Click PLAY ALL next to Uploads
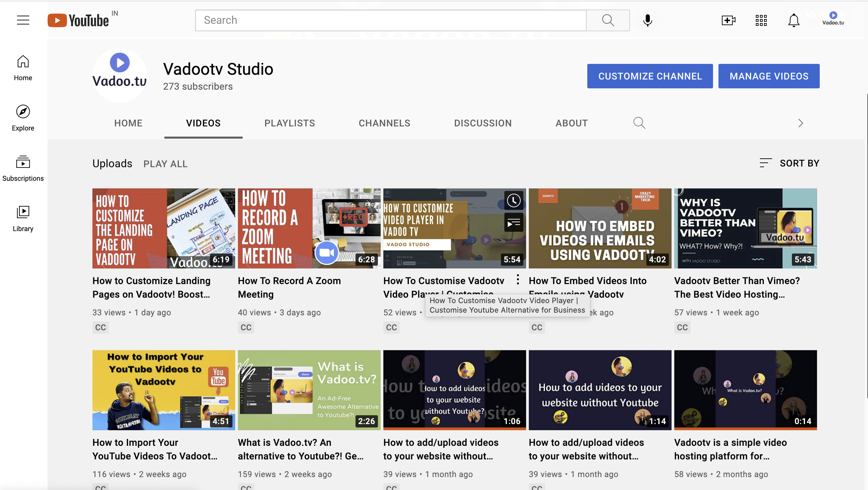Screen dimensions: 868x490 click(x=166, y=164)
